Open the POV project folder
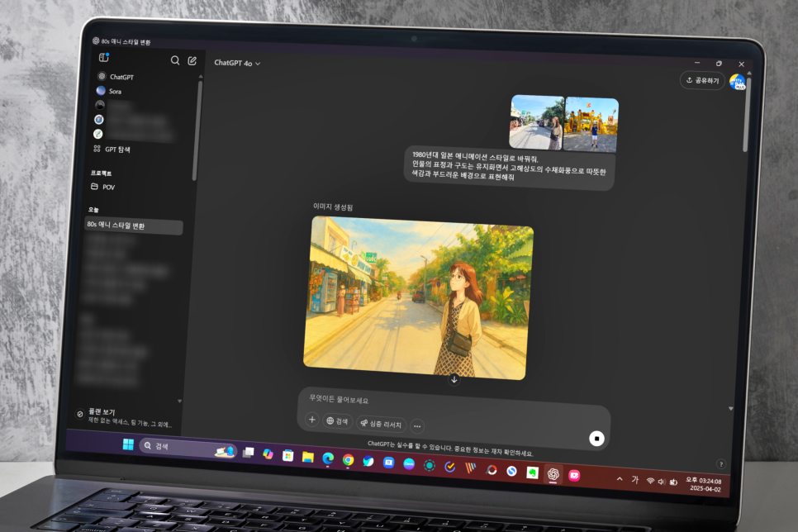The width and height of the screenshot is (798, 532). (103, 187)
